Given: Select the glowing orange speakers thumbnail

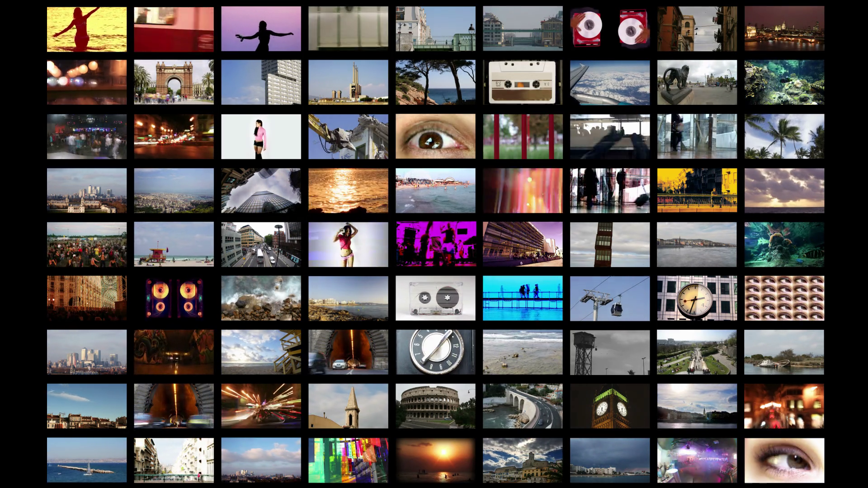Looking at the screenshot, I should coord(174,298).
